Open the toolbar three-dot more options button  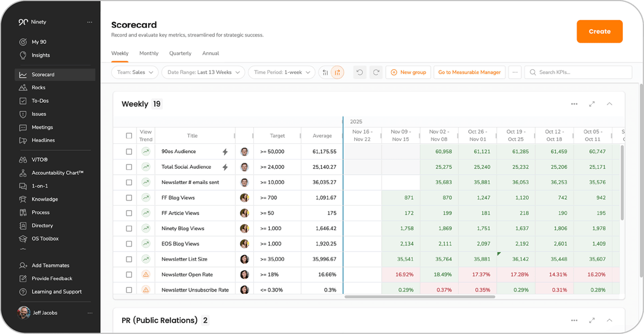(515, 72)
